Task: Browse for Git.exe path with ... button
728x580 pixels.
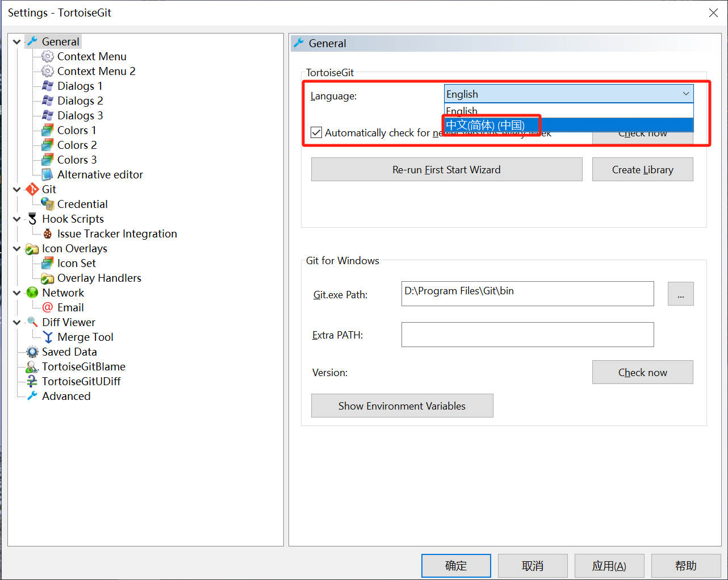Action: 680,294
